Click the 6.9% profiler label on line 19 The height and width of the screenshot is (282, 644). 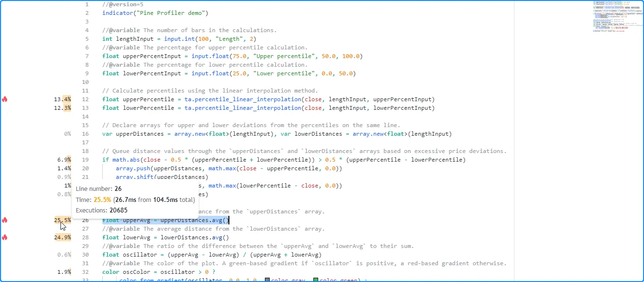click(64, 160)
